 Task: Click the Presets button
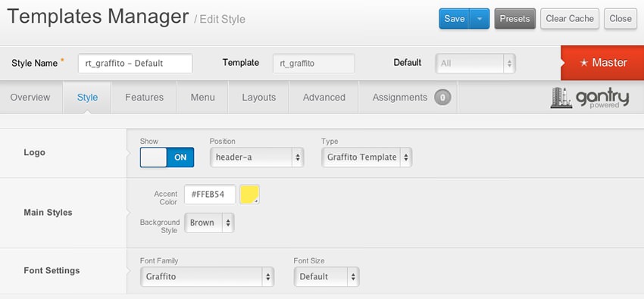click(514, 19)
